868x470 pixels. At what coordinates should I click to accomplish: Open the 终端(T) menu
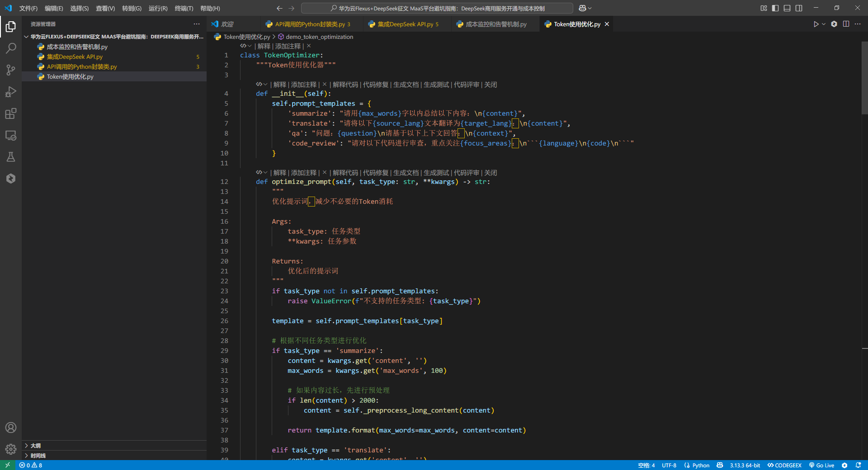184,8
